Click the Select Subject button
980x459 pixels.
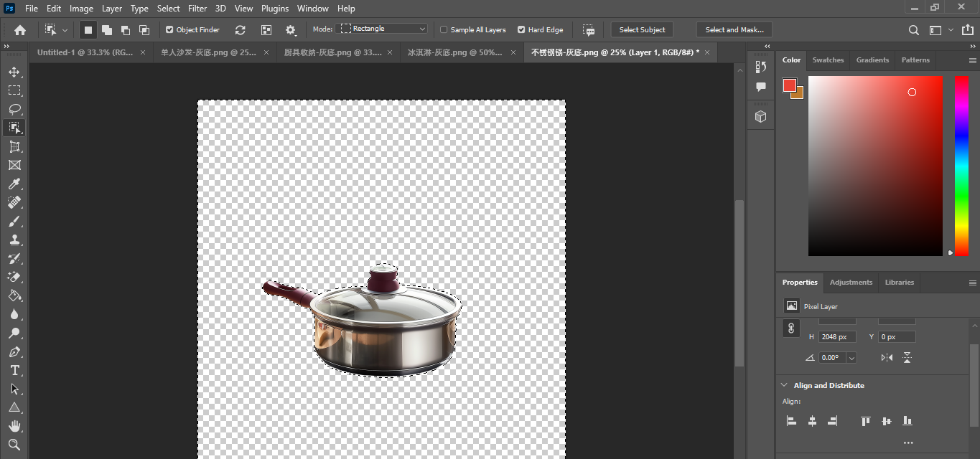642,30
